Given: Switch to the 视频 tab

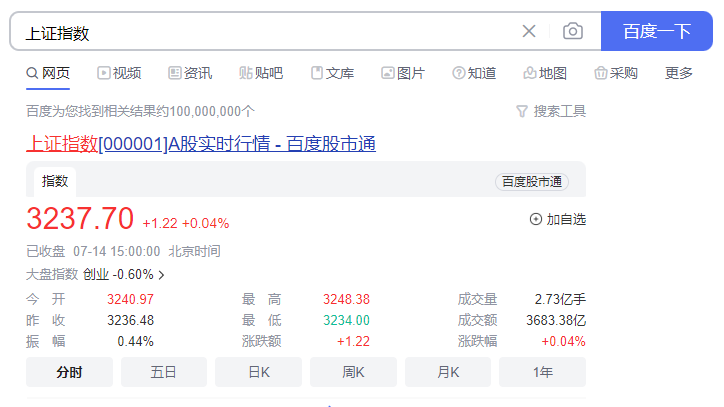Looking at the screenshot, I should click(119, 73).
